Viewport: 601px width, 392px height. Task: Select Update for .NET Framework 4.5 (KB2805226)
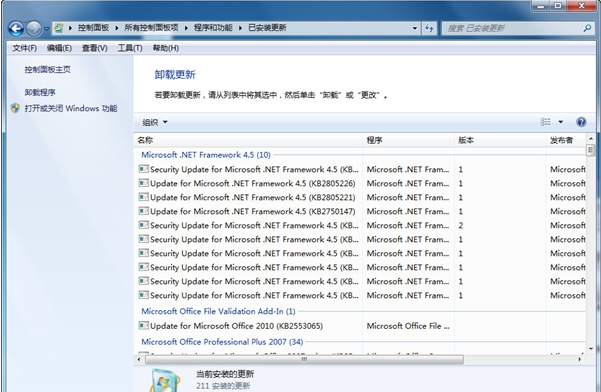click(253, 183)
